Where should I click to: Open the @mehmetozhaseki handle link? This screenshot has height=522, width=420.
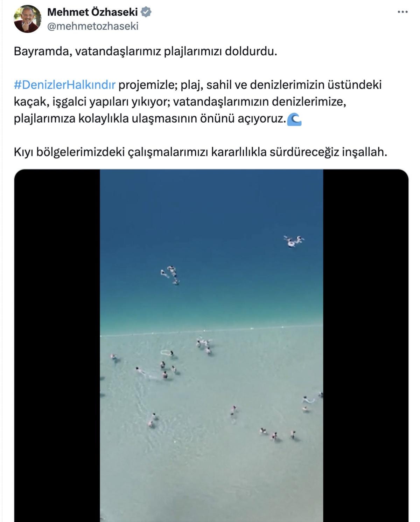(x=93, y=26)
